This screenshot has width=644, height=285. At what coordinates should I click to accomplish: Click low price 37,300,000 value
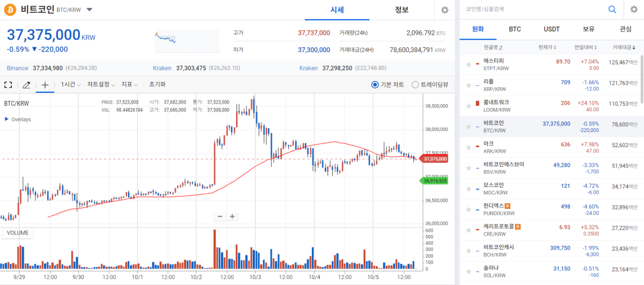pyautogui.click(x=314, y=49)
